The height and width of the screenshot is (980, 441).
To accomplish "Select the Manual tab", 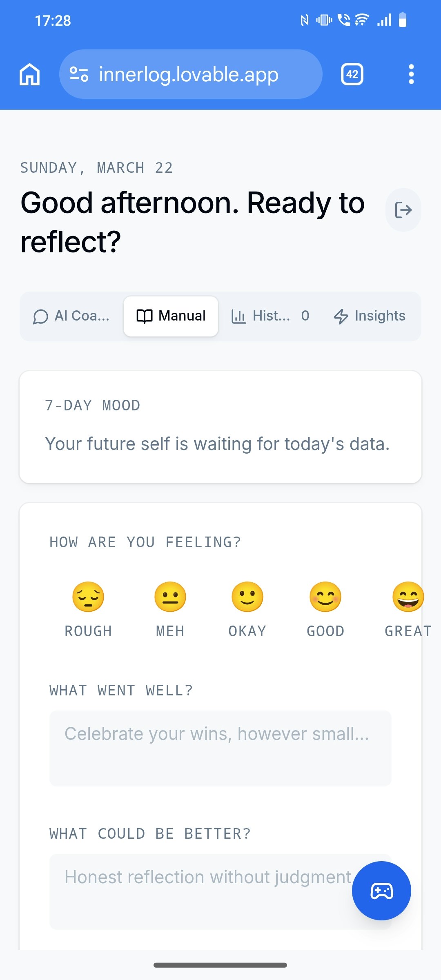I will (171, 316).
